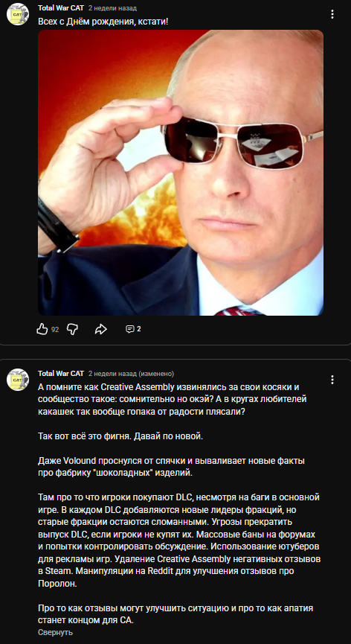
Task: Open Total War CAT avatar on first post
Action: click(x=18, y=14)
